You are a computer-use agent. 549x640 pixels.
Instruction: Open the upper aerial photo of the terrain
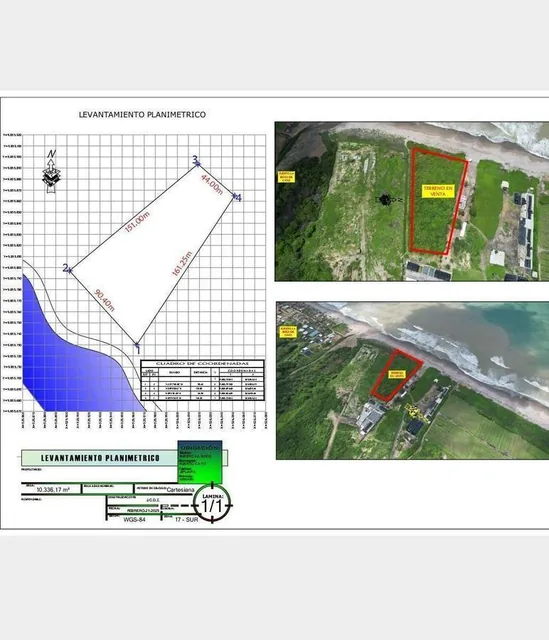tap(412, 201)
